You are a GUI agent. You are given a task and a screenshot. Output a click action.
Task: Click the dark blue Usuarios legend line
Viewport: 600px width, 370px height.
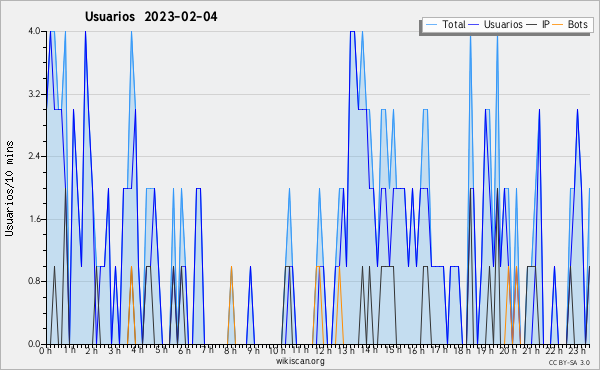tap(474, 25)
